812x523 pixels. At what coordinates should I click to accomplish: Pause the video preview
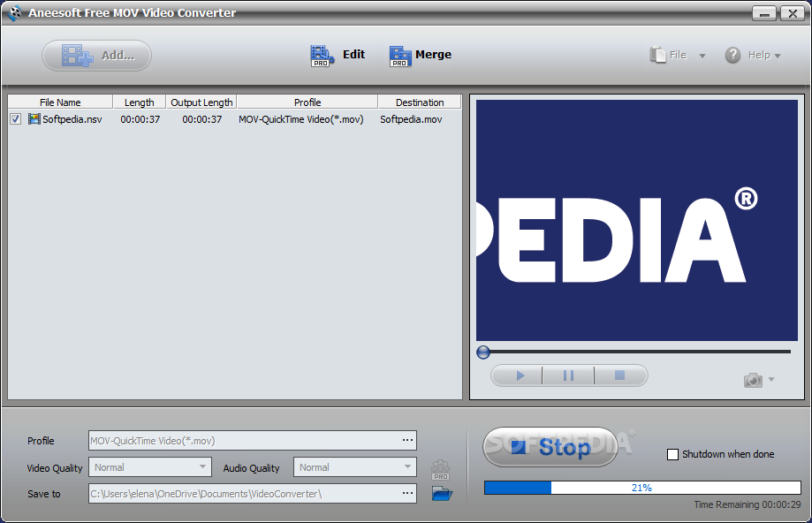point(568,375)
